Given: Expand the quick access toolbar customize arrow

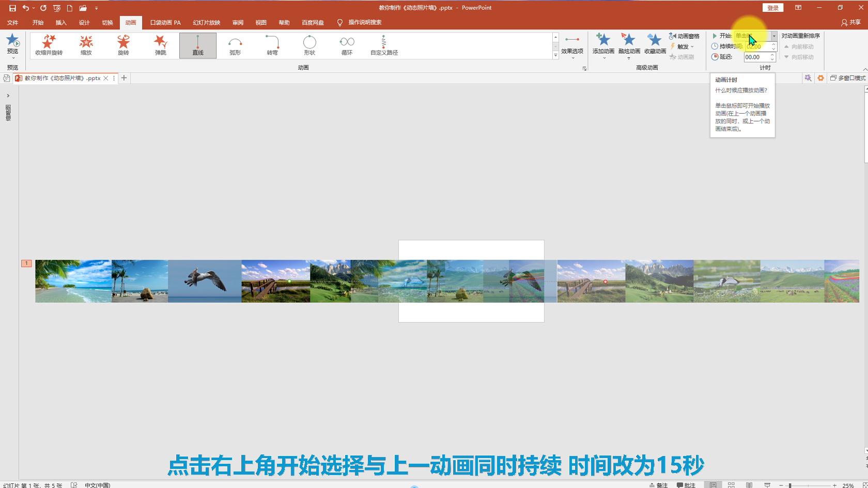Looking at the screenshot, I should [x=96, y=8].
